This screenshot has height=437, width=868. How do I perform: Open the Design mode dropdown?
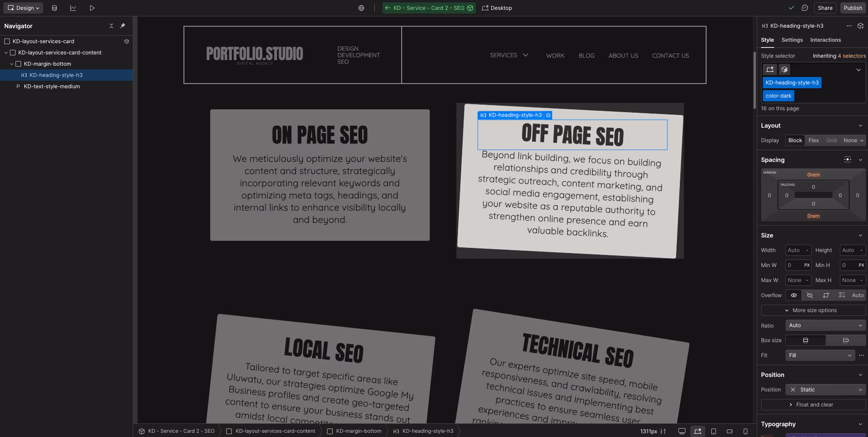23,8
